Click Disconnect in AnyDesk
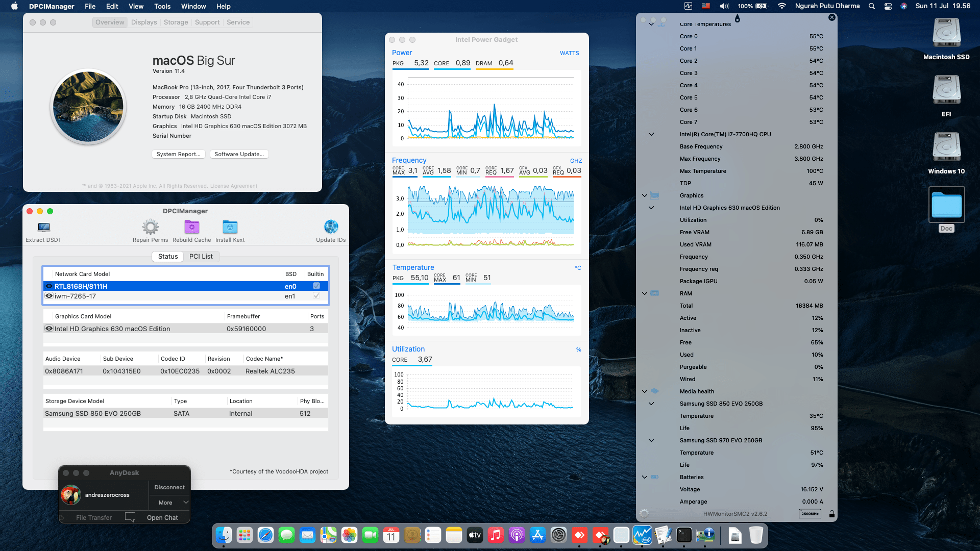Screen dimensions: 980x551 point(169,487)
